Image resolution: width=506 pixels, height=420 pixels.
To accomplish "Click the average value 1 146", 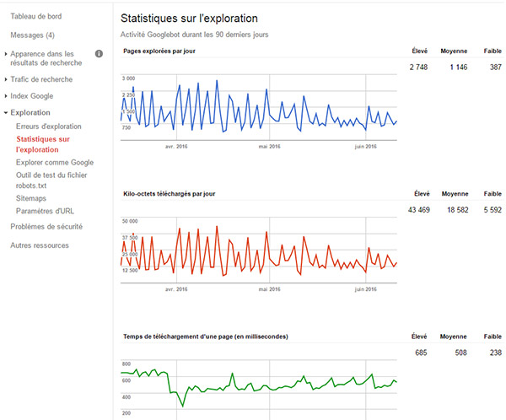I will 459,67.
